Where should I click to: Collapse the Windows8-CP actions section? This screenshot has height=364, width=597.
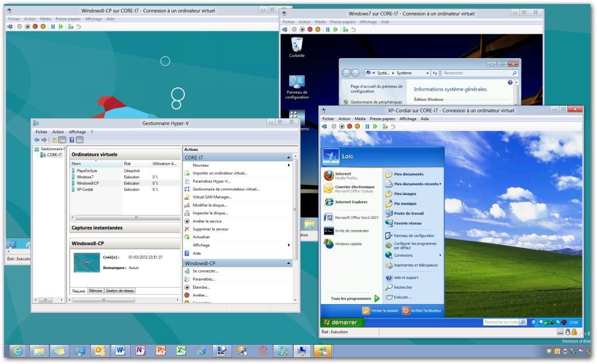(x=289, y=263)
